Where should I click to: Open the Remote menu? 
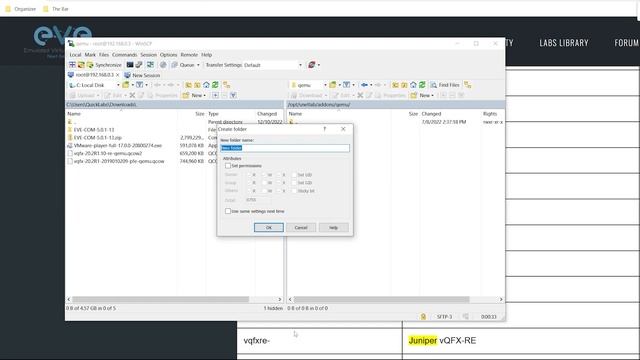pyautogui.click(x=189, y=55)
